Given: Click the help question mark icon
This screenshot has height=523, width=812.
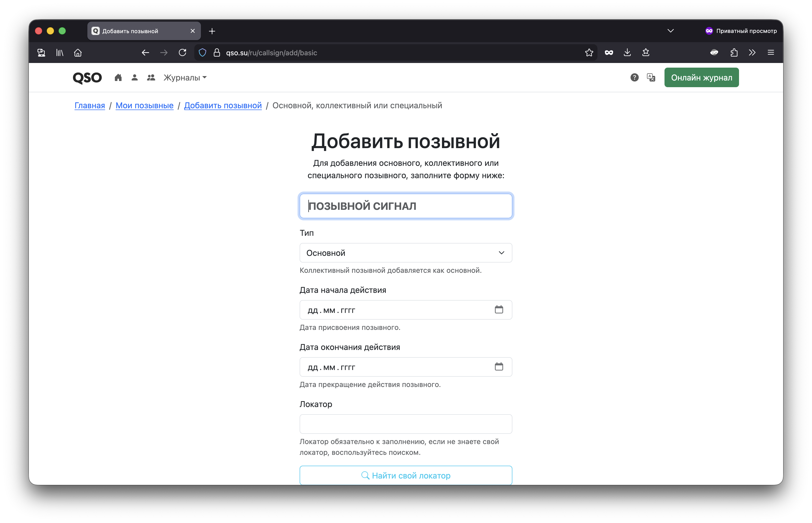Looking at the screenshot, I should (x=634, y=78).
